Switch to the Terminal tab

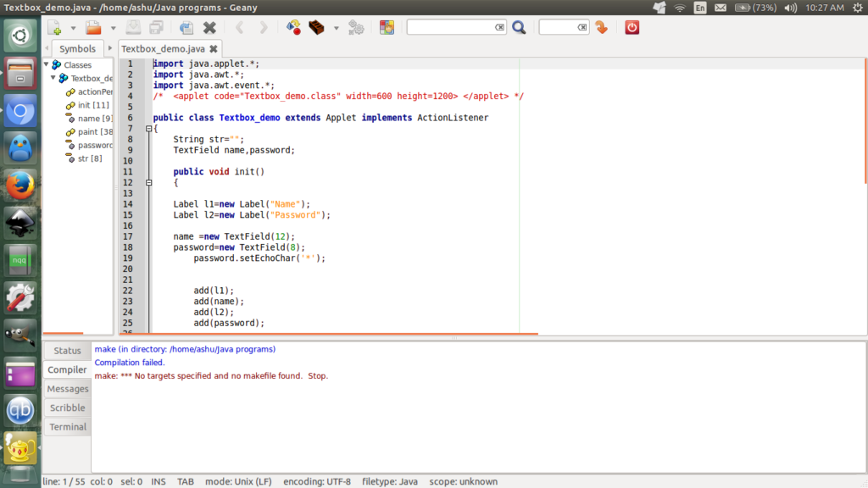(67, 427)
